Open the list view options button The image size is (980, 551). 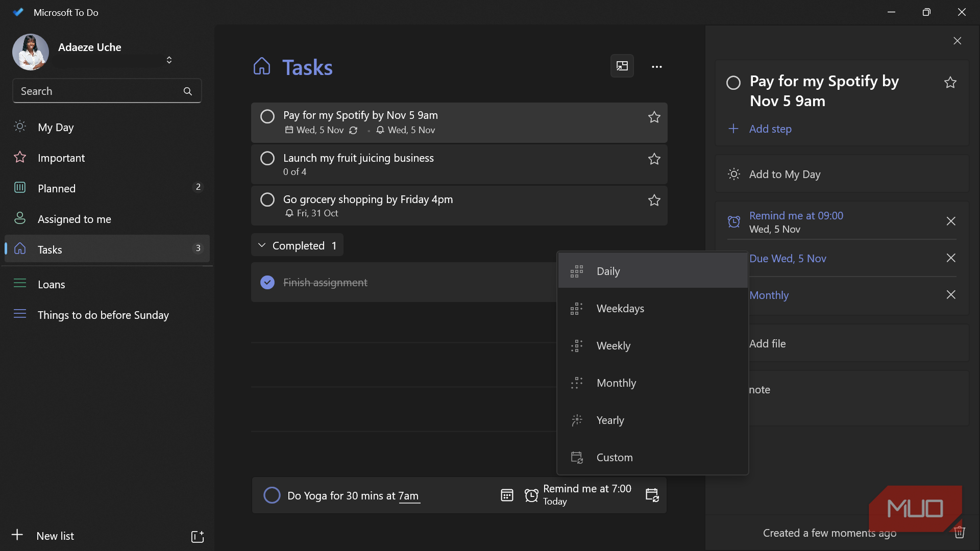622,66
